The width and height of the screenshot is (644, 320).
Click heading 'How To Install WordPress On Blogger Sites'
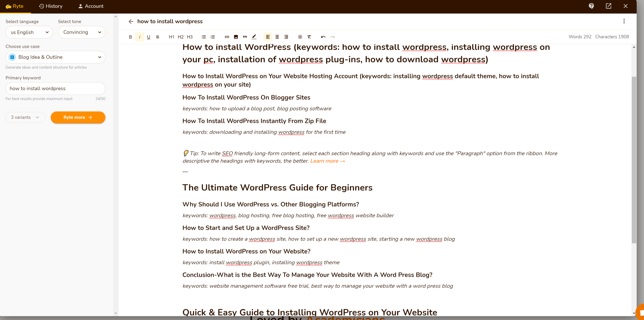246,98
